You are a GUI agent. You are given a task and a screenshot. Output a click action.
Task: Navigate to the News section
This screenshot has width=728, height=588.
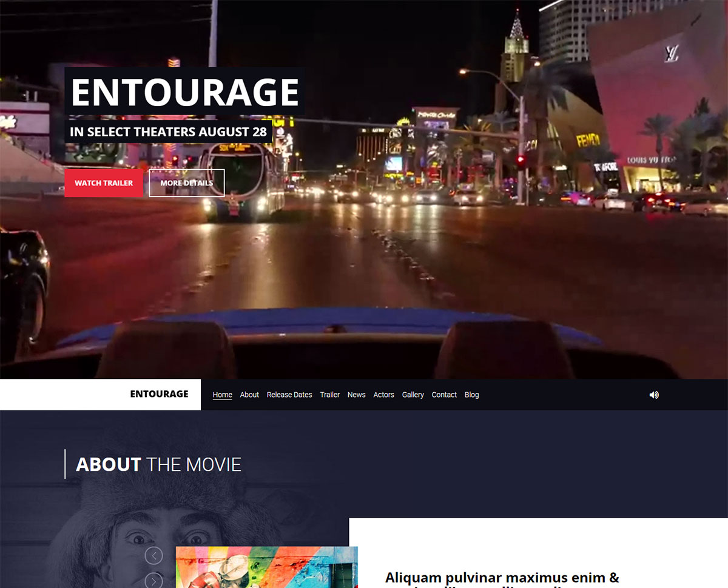[x=357, y=395]
